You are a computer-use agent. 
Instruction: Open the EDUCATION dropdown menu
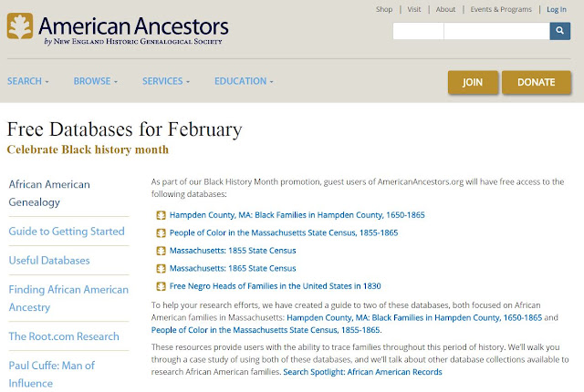[x=244, y=81]
